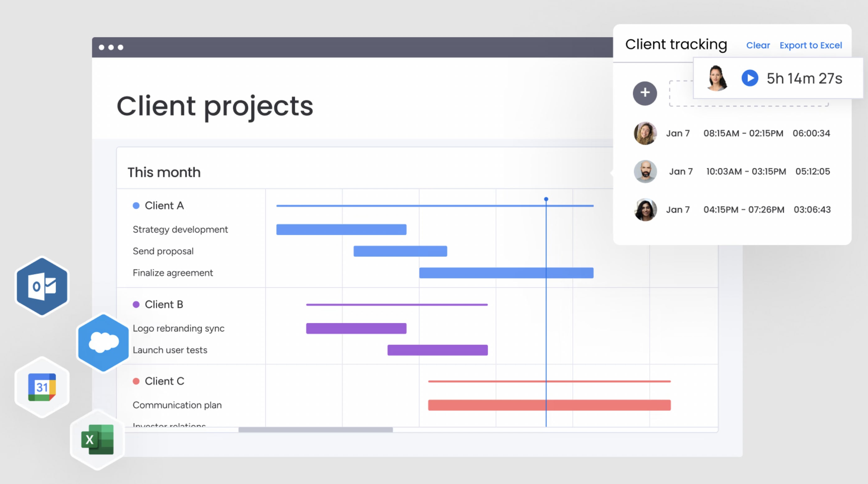Toggle Client A visibility dot
The width and height of the screenshot is (868, 484).
135,205
